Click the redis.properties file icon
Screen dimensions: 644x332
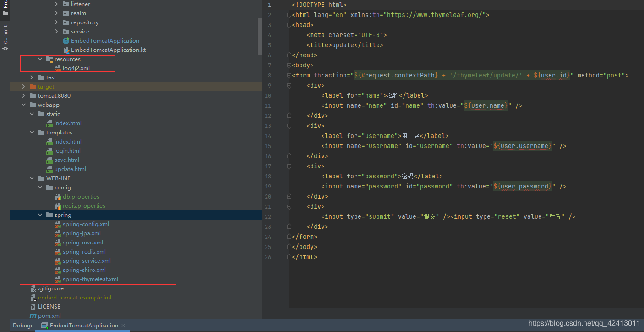coord(58,206)
